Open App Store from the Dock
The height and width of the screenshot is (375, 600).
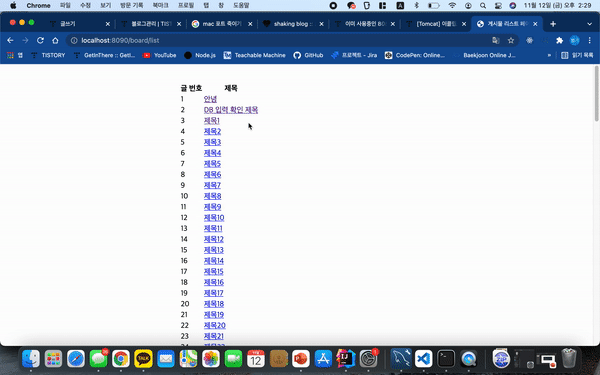pos(323,359)
